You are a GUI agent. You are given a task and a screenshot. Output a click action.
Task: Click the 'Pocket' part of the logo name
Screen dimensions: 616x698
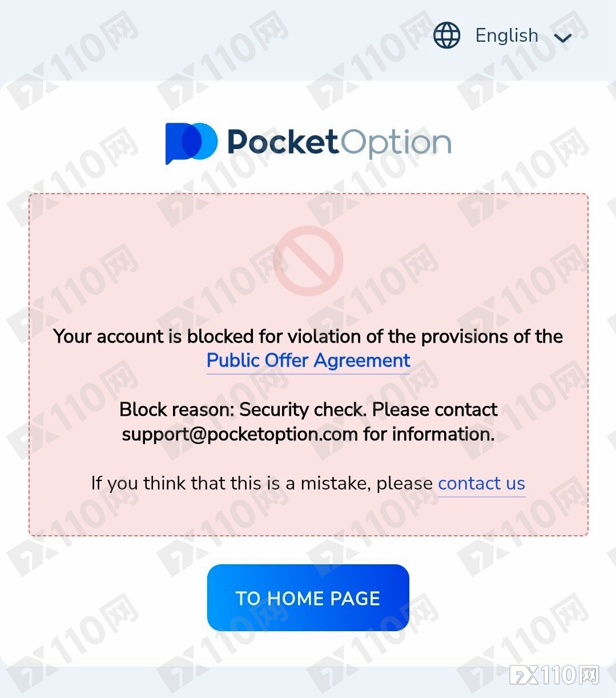(283, 142)
